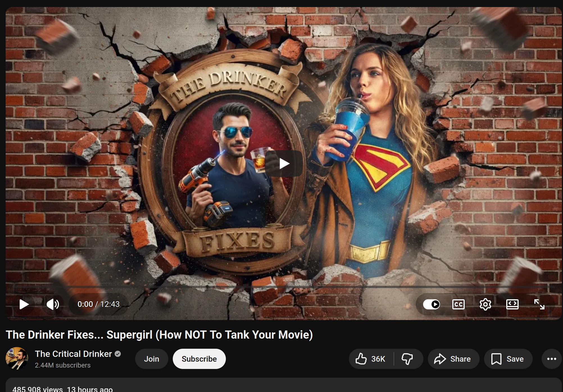The image size is (563, 392).
Task: Click the small play button in the control bar
Action: [x=24, y=304]
